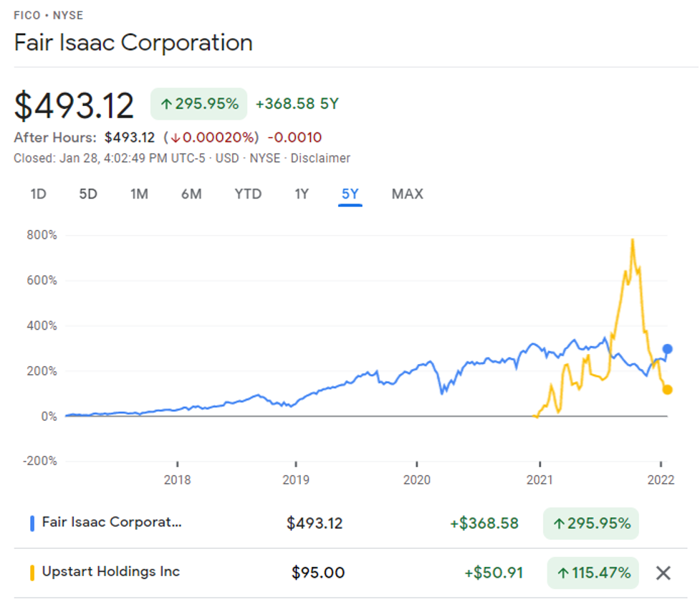Click the 2021 axis label
The image size is (700, 607).
point(540,480)
